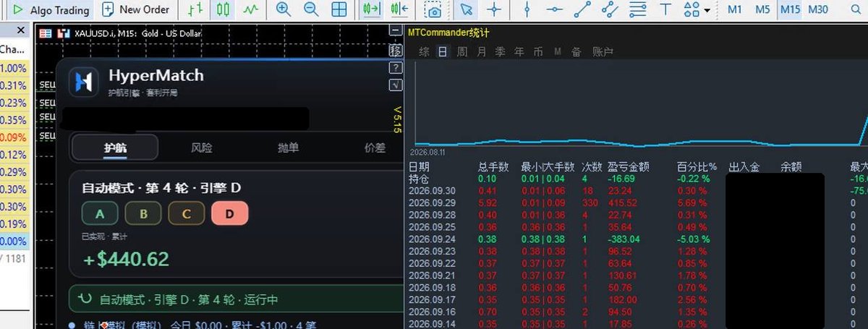Click the refresh icon in running status

(85, 299)
